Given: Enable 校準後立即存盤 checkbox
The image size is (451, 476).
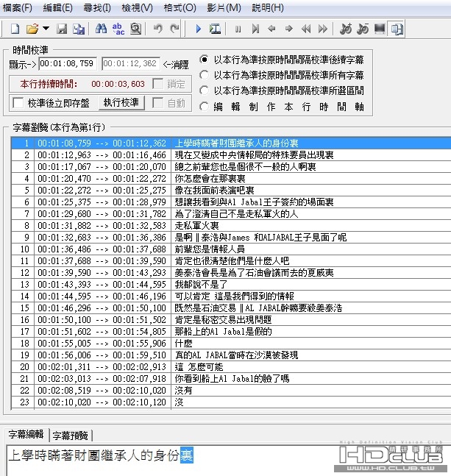Looking at the screenshot, I should coord(18,103).
